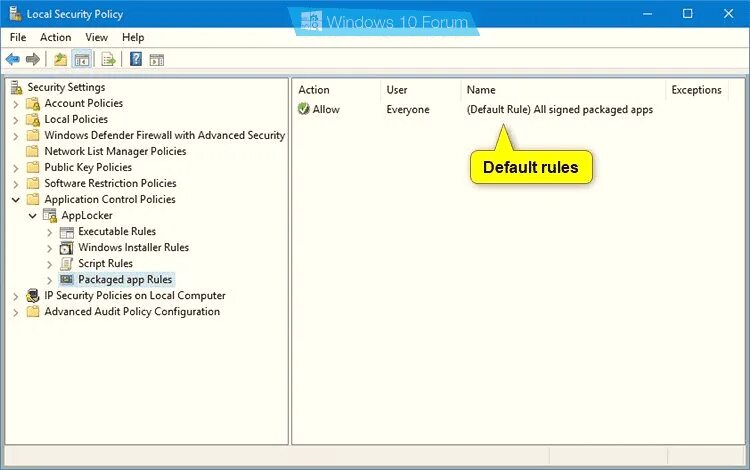
Task: Click the 'Everyone' user cell
Action: (x=408, y=109)
